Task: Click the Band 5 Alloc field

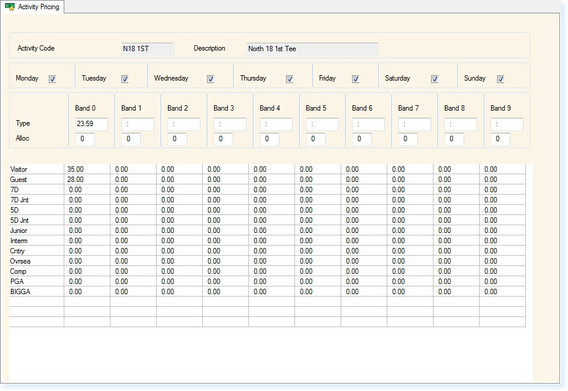Action: pyautogui.click(x=316, y=139)
